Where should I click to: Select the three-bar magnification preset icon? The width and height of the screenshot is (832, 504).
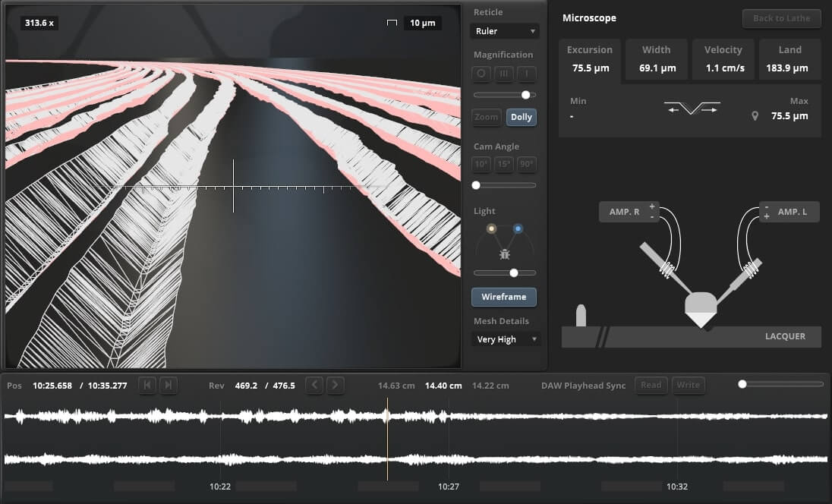[504, 74]
